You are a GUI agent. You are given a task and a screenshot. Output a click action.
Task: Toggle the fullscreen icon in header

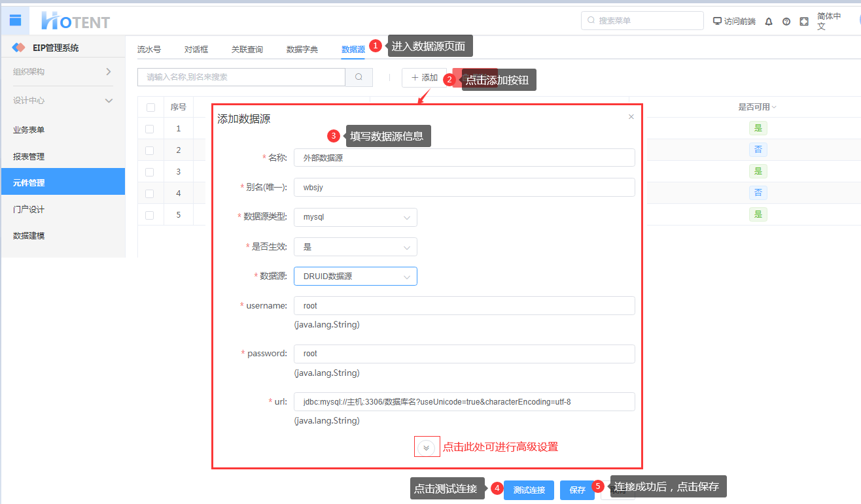[x=804, y=21]
